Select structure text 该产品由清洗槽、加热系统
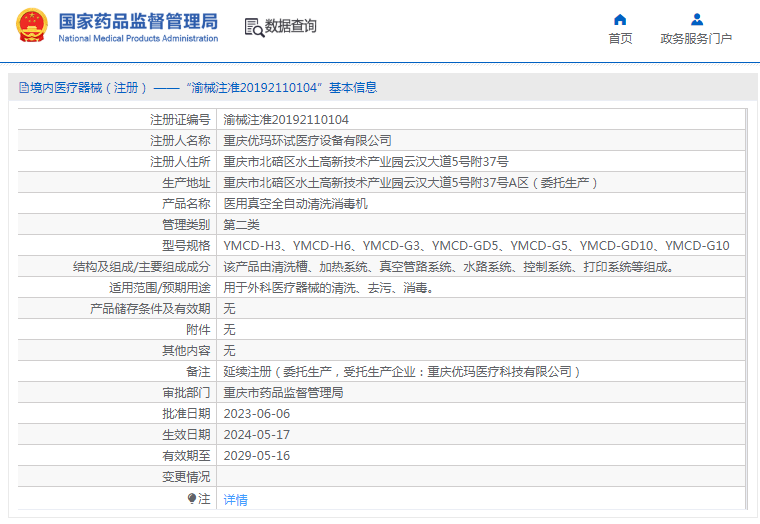 pyautogui.click(x=448, y=267)
